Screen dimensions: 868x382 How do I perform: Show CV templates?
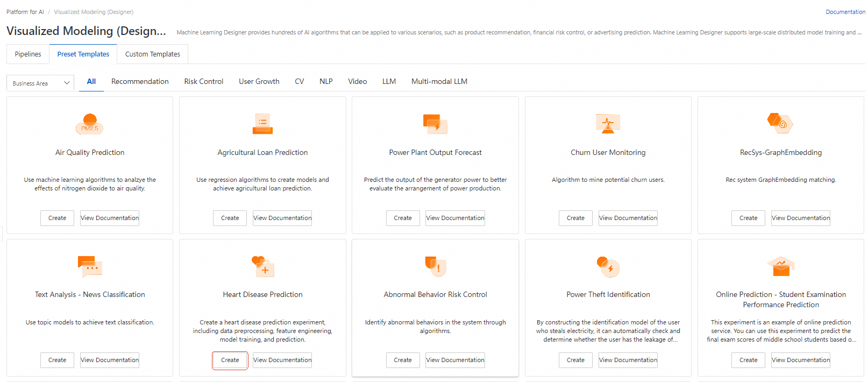point(300,81)
